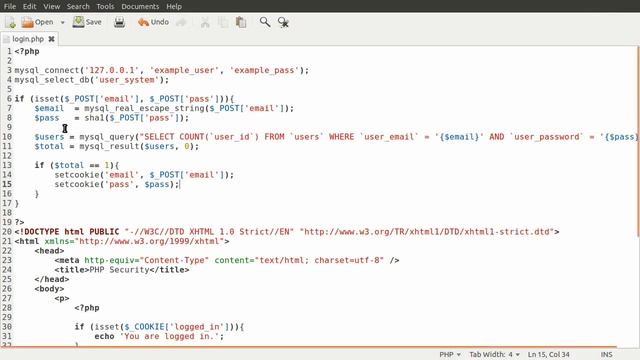This screenshot has height=360, width=640.
Task: Undo the last edit
Action: coord(153,22)
